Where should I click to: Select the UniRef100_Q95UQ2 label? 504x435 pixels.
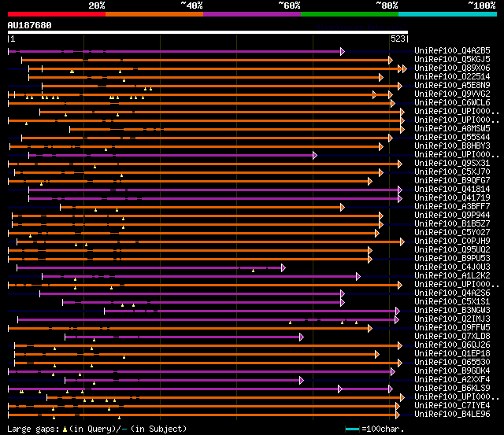(452, 250)
